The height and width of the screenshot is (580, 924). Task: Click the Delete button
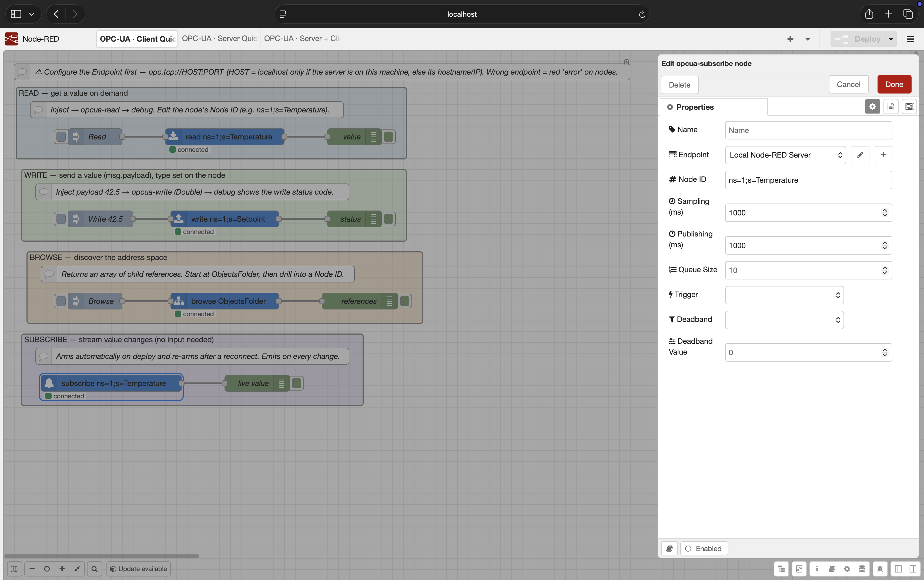tap(679, 85)
